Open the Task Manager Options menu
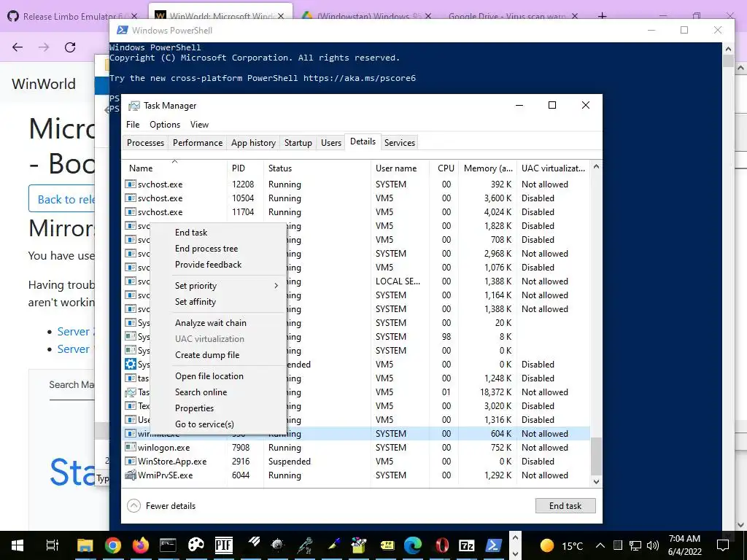Image resolution: width=747 pixels, height=560 pixels. [165, 125]
